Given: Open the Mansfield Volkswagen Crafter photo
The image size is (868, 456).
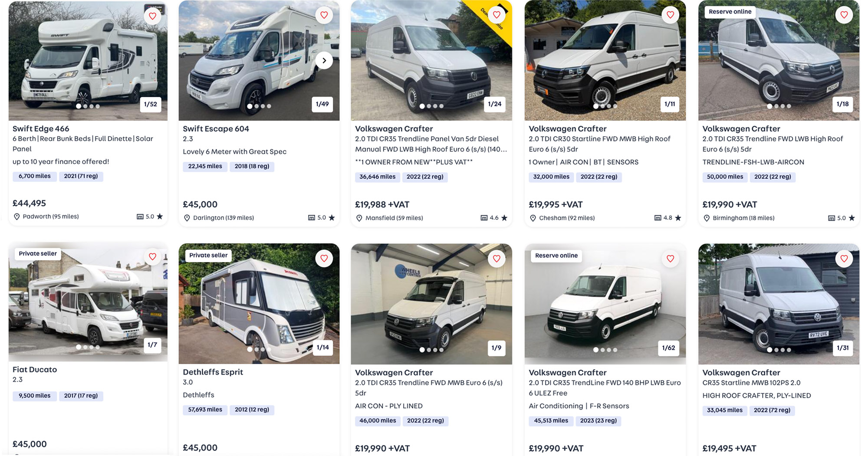Looking at the screenshot, I should point(431,60).
